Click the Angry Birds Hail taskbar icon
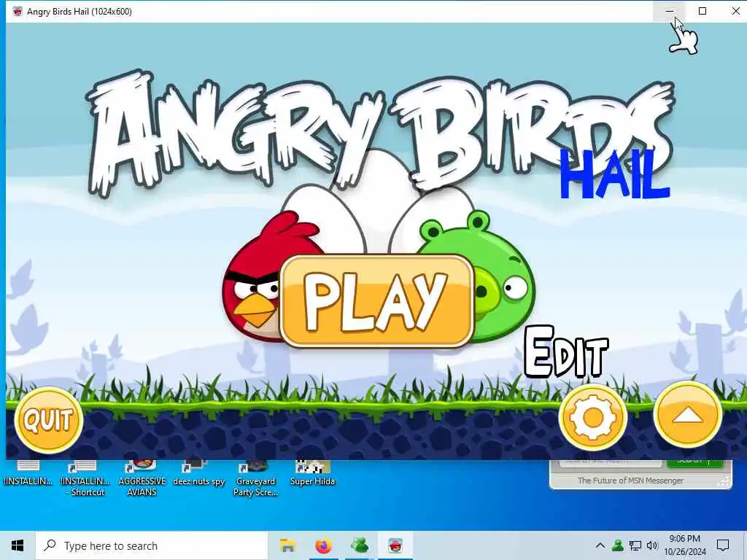 (x=395, y=545)
